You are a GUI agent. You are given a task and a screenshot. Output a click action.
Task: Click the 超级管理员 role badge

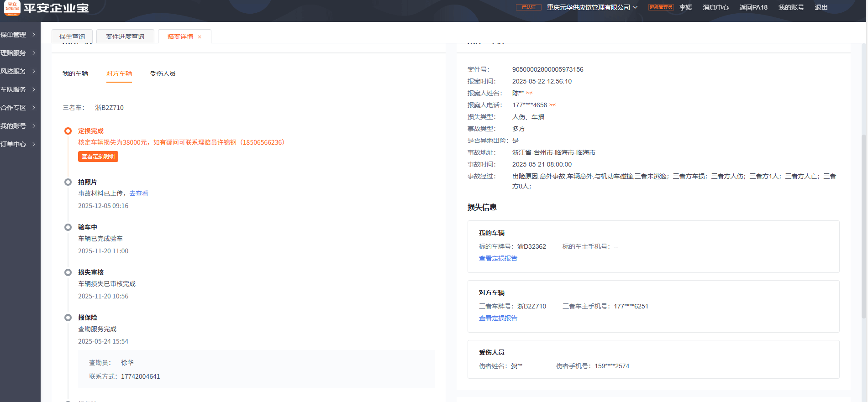pos(661,7)
